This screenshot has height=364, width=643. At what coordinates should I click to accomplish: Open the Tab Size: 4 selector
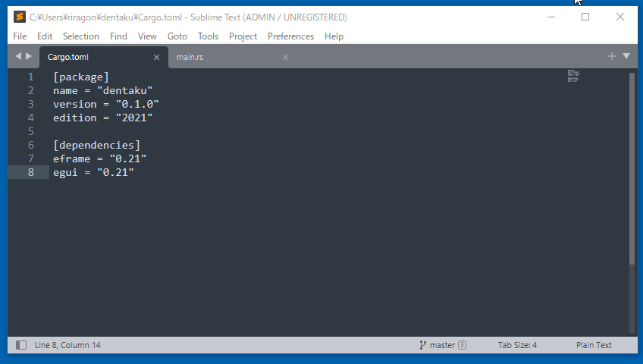(517, 345)
